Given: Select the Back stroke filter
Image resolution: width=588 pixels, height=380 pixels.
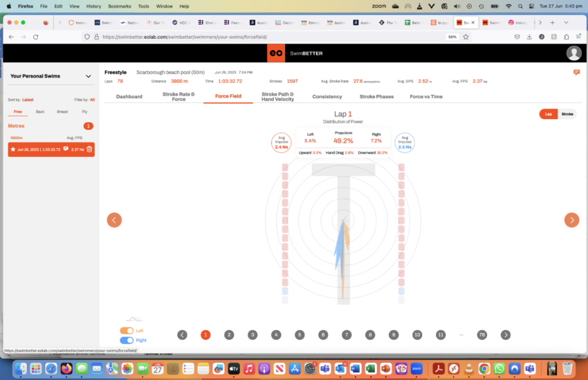Looking at the screenshot, I should (40, 111).
